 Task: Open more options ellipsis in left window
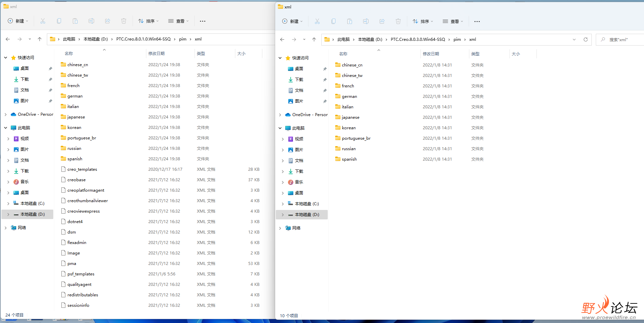203,21
